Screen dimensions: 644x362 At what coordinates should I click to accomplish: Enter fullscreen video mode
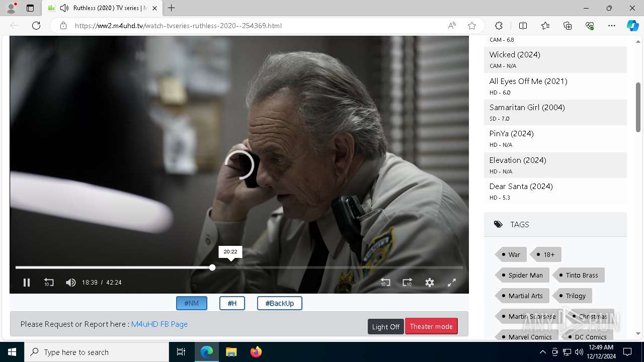tap(452, 283)
